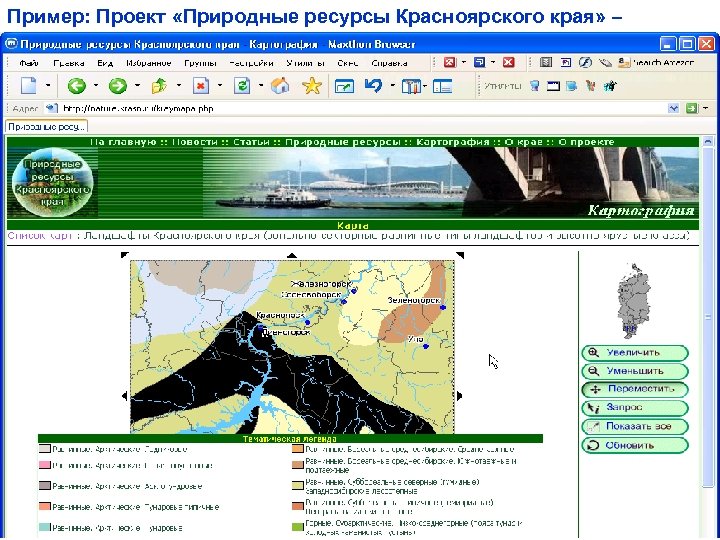Viewport: 720px width, 540px height.
Task: Click the cyan legend swatch in left column
Action: 45,528
